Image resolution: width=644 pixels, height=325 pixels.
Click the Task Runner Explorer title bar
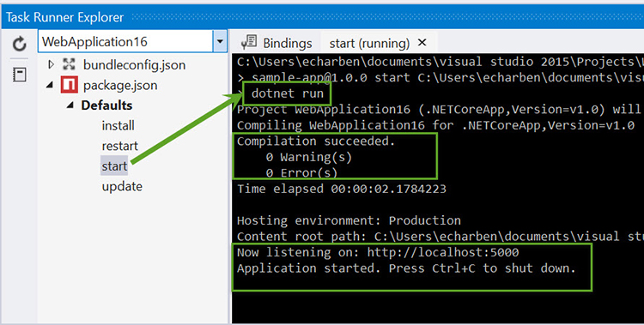323,17
